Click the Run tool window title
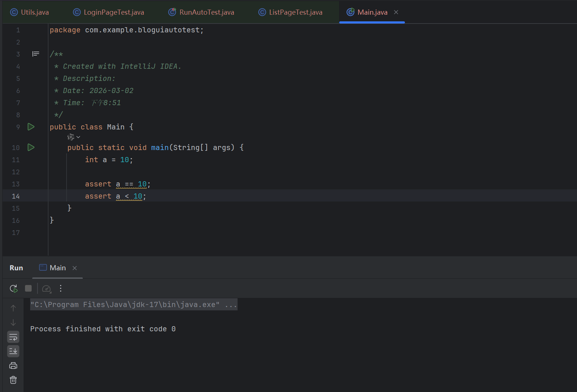The height and width of the screenshot is (392, 577). point(16,268)
